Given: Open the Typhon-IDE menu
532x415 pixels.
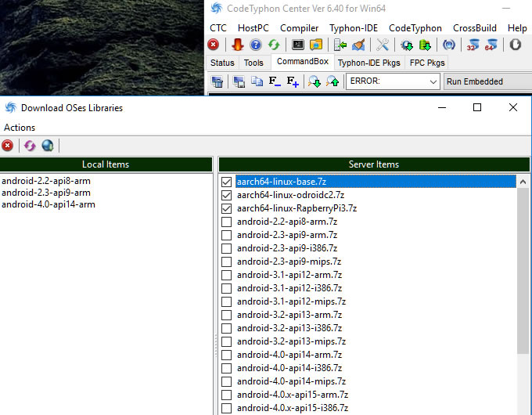Looking at the screenshot, I should point(354,28).
